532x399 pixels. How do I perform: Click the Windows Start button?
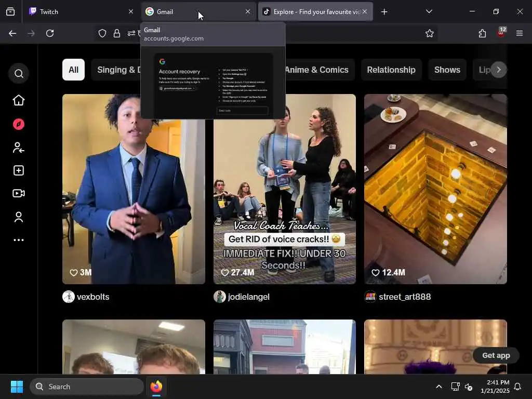tap(17, 387)
